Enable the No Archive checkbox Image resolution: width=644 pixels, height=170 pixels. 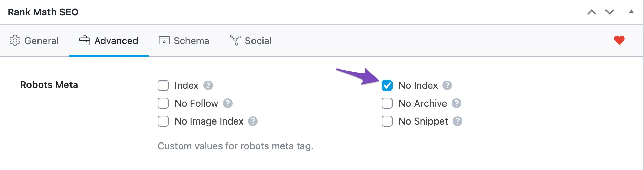pyautogui.click(x=387, y=103)
